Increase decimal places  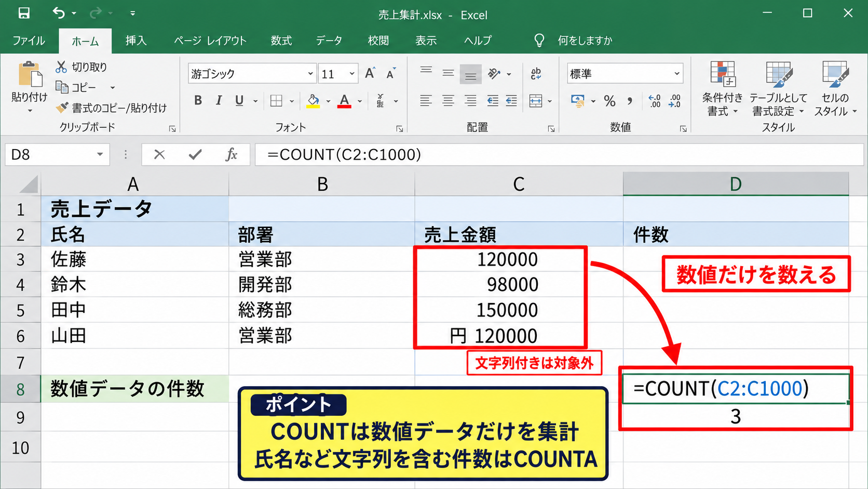655,101
